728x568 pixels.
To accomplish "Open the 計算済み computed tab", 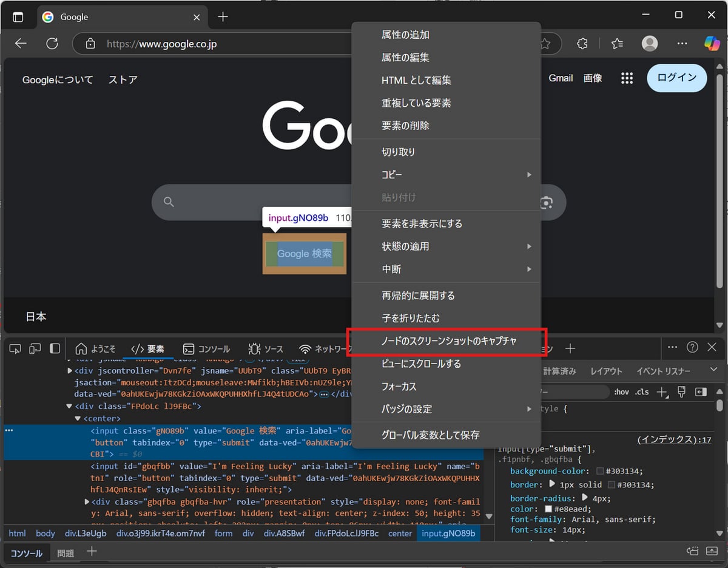I will (x=559, y=371).
